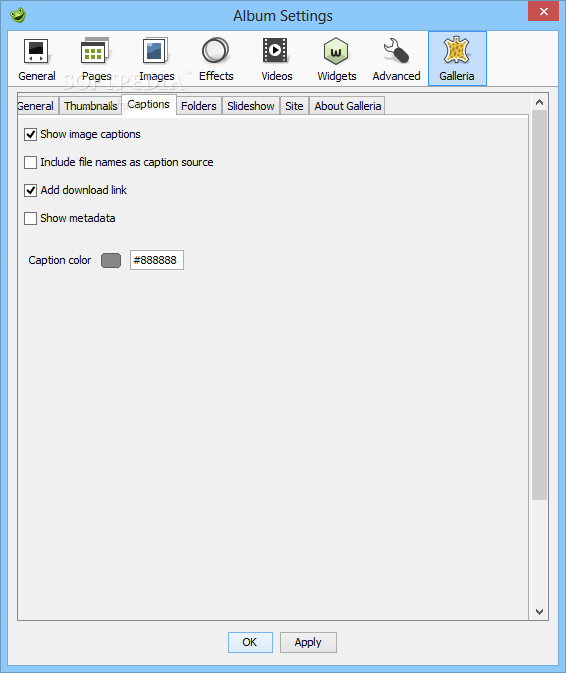Viewport: 566px width, 673px height.
Task: Confirm settings with OK button
Action: (250, 642)
